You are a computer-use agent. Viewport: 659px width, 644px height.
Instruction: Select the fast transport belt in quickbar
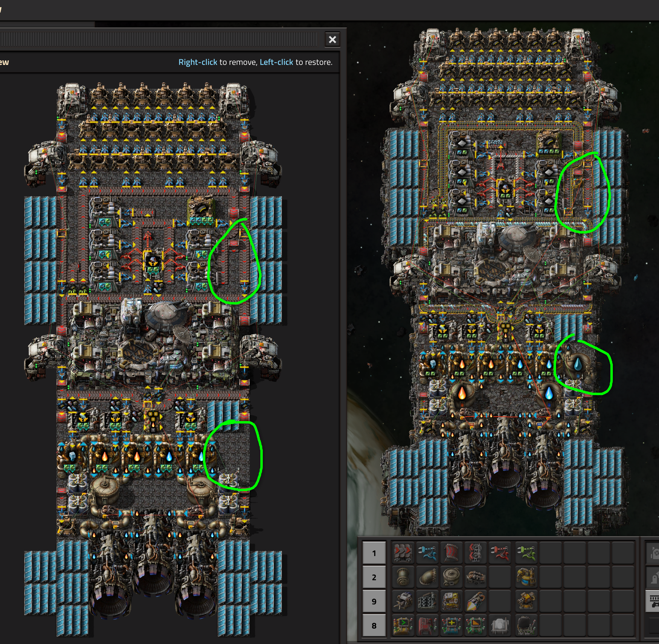403,553
